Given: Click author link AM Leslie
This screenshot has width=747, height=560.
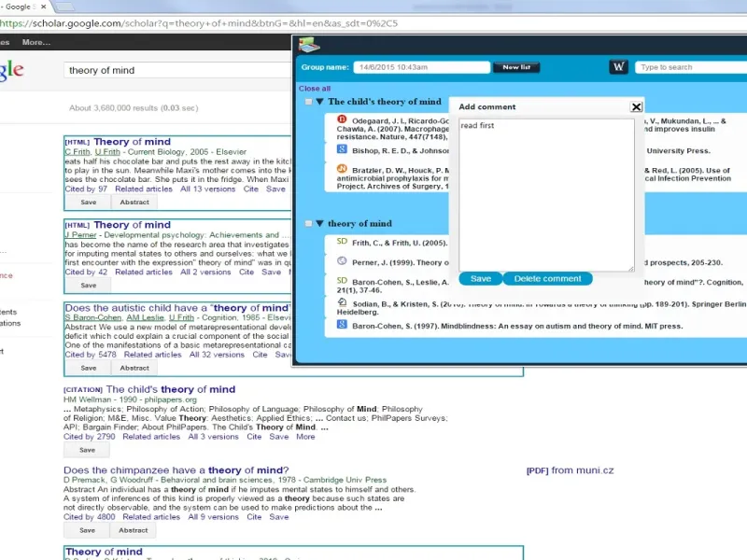Looking at the screenshot, I should (x=145, y=317).
